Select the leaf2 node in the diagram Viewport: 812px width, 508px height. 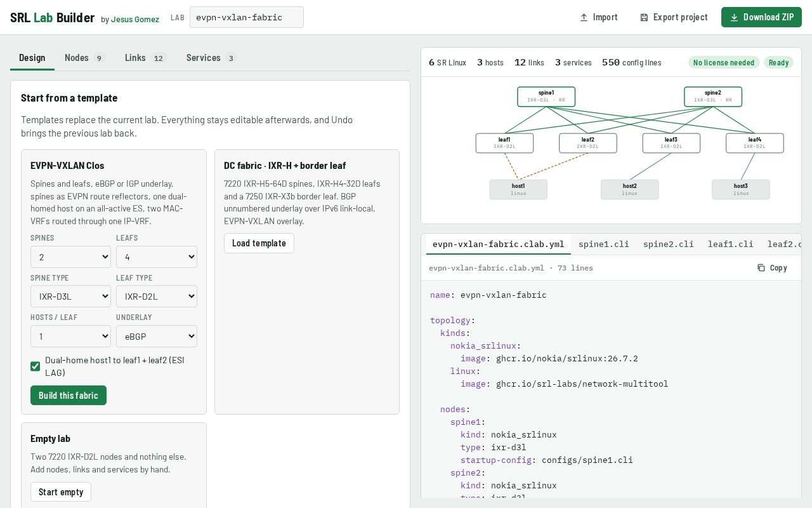pyautogui.click(x=588, y=143)
